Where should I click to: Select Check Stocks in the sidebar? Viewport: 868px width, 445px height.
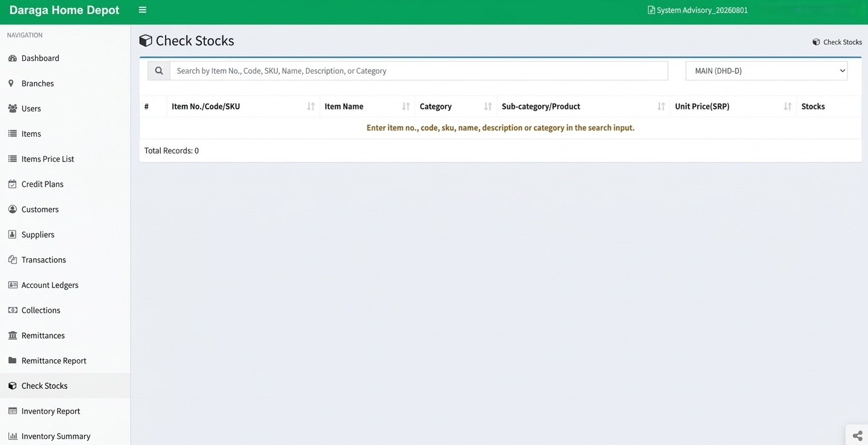[65, 386]
